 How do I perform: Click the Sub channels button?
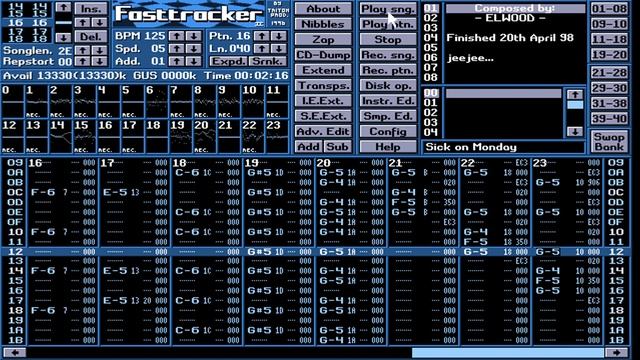tap(338, 147)
